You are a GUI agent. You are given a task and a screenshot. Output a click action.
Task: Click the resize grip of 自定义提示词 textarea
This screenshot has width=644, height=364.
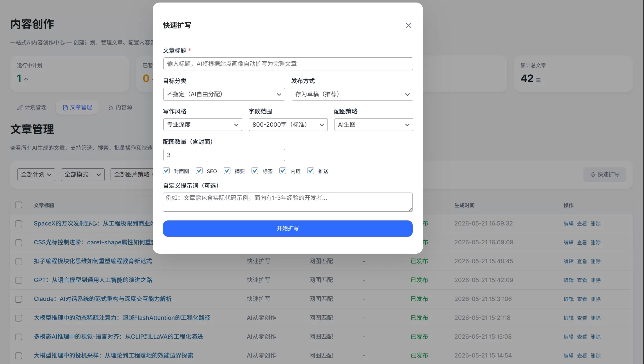pyautogui.click(x=410, y=209)
